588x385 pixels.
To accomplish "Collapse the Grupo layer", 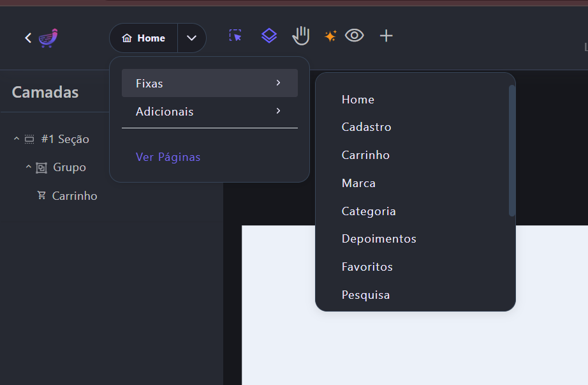I will tap(29, 167).
